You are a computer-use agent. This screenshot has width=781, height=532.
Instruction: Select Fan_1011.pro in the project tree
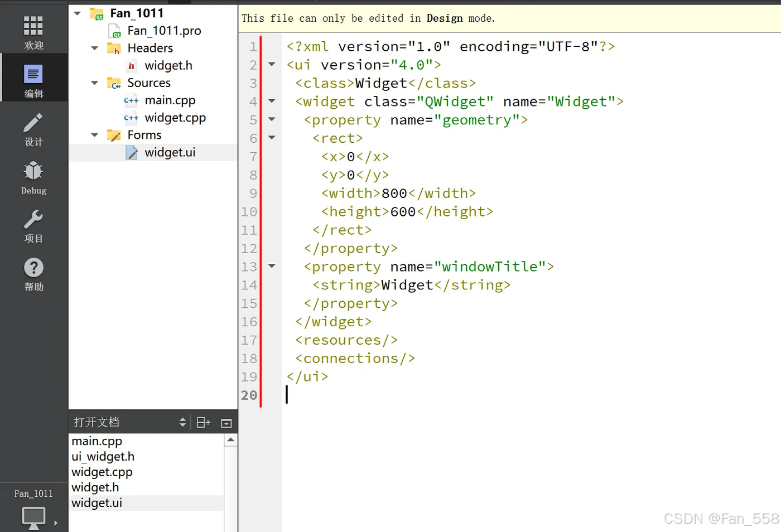click(164, 31)
